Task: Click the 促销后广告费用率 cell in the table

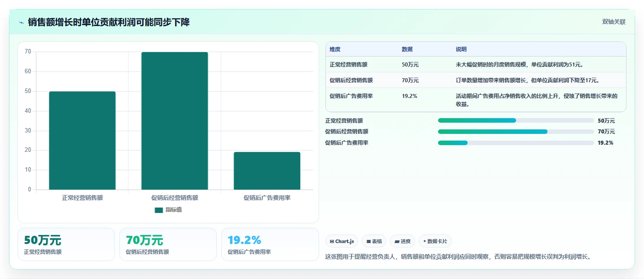Action: (x=351, y=96)
